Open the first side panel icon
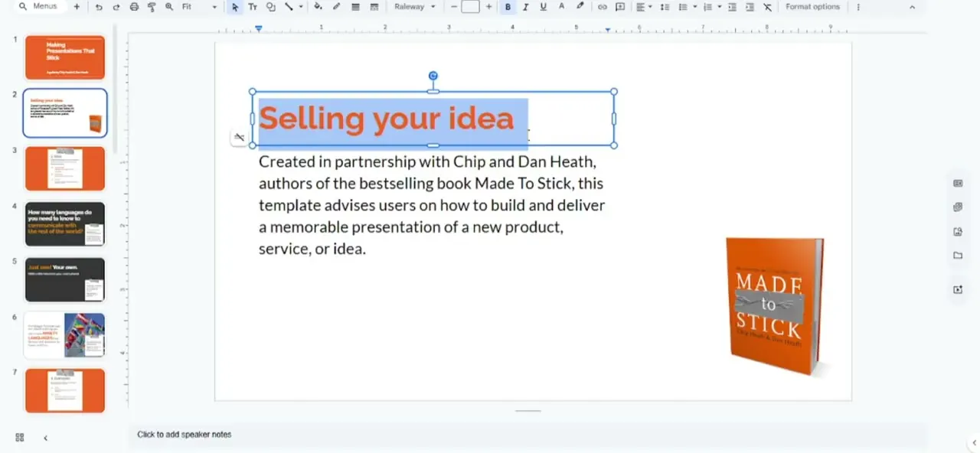 click(958, 184)
